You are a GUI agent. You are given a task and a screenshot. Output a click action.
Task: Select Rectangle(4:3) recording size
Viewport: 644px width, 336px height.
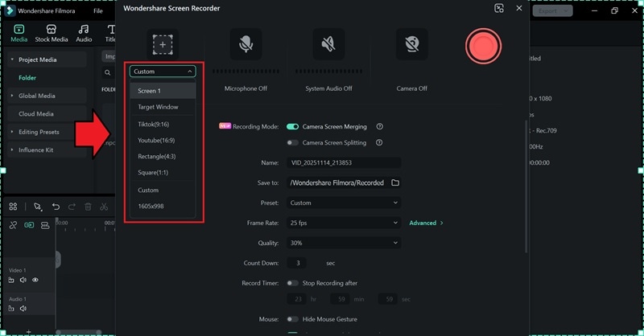[x=163, y=156]
